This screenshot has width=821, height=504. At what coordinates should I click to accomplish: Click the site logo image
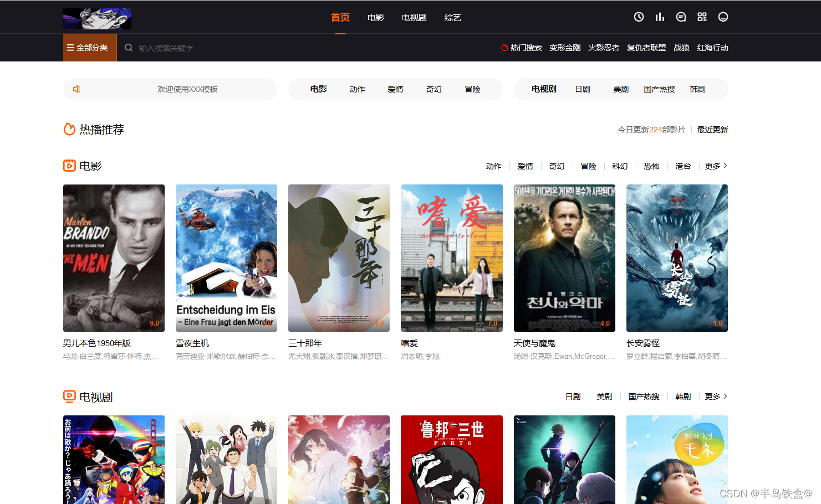click(97, 19)
